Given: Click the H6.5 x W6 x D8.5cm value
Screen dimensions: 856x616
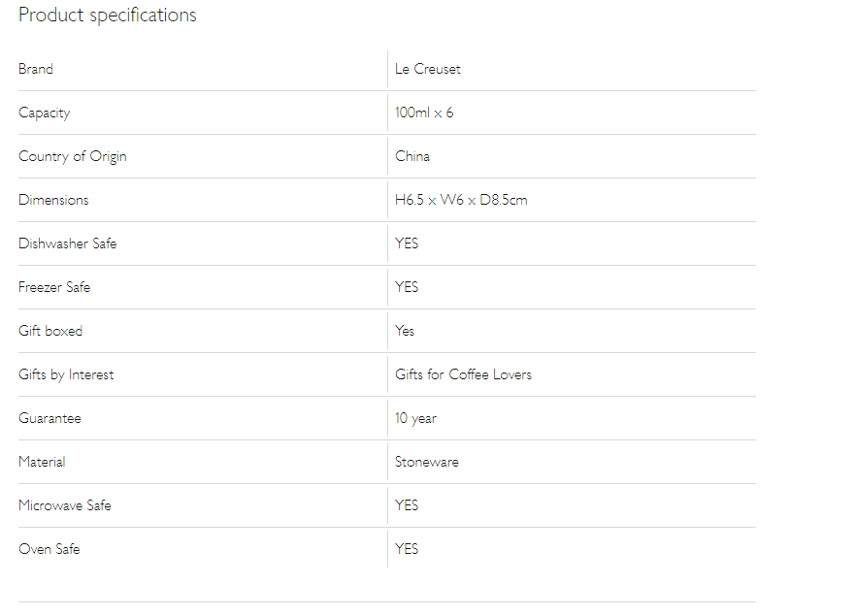Looking at the screenshot, I should 461,200.
